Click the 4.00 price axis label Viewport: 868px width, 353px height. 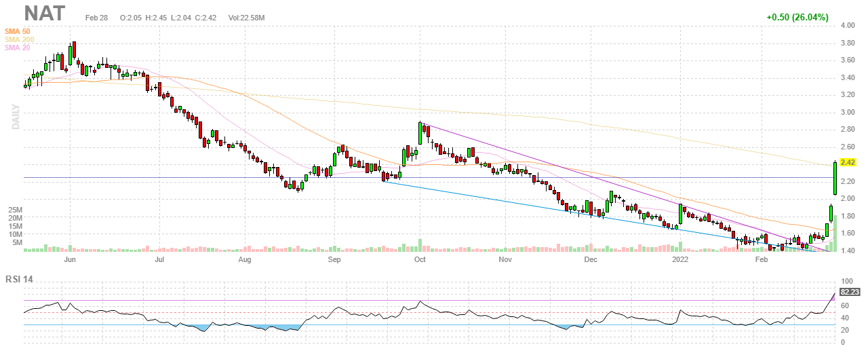(x=847, y=26)
